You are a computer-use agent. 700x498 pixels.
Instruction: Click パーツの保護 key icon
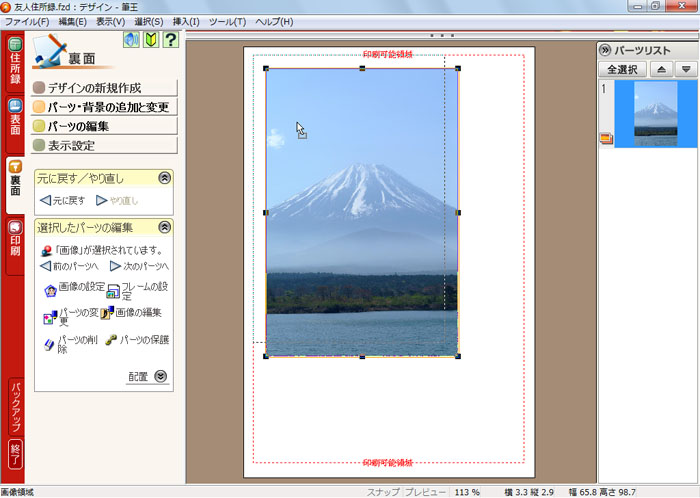[111, 340]
